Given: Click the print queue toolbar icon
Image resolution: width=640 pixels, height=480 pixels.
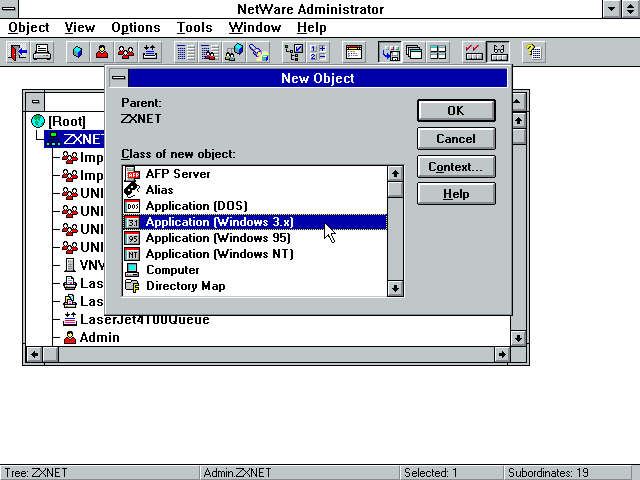Looking at the screenshot, I should (150, 52).
